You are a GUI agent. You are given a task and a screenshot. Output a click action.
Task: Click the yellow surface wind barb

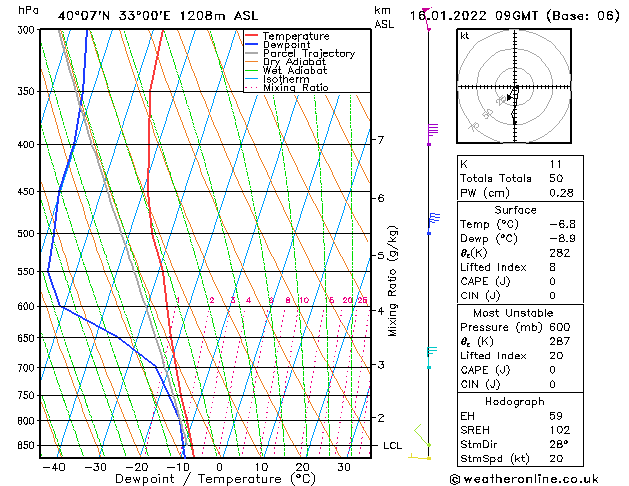(420, 457)
